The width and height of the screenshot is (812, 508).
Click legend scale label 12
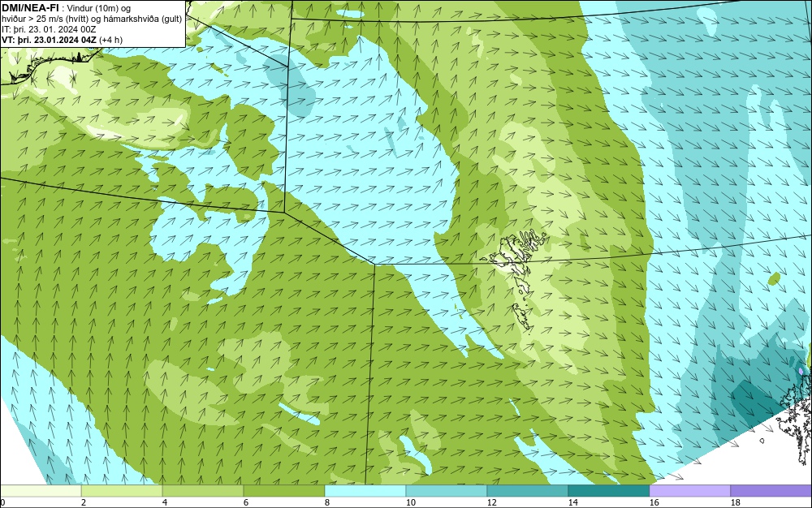click(x=491, y=502)
